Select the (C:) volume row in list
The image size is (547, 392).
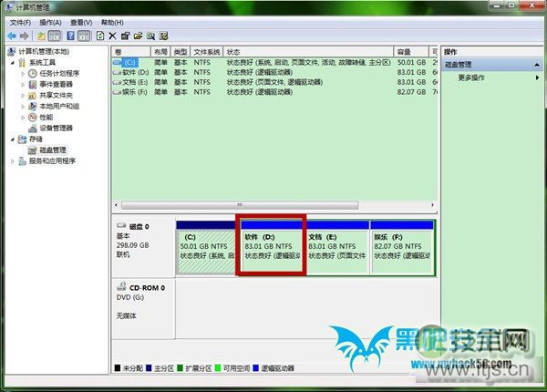[274, 62]
